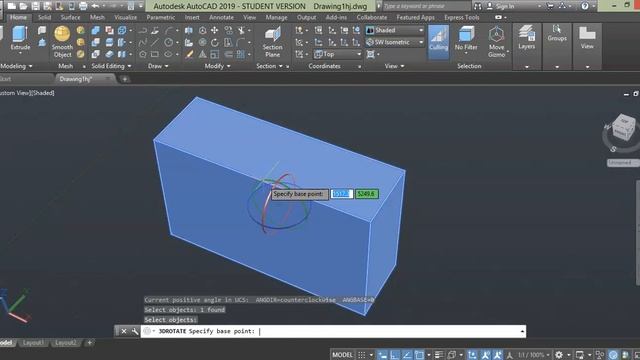
Task: Click the solid Union icon in Solid Editing
Action: 96,30
